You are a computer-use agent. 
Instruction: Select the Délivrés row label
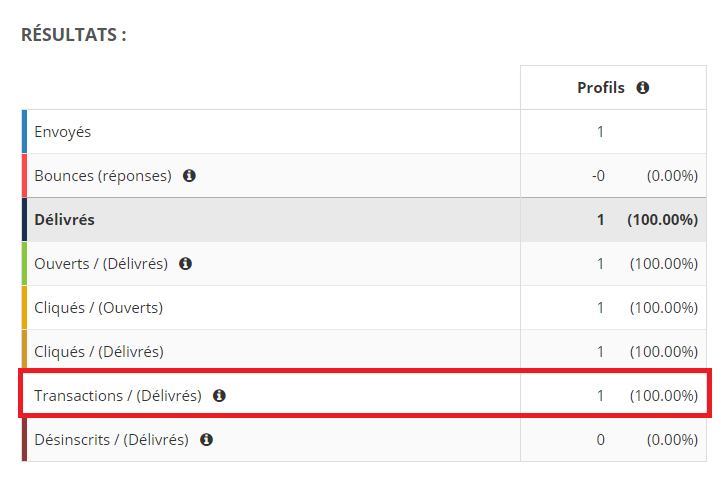[64, 220]
